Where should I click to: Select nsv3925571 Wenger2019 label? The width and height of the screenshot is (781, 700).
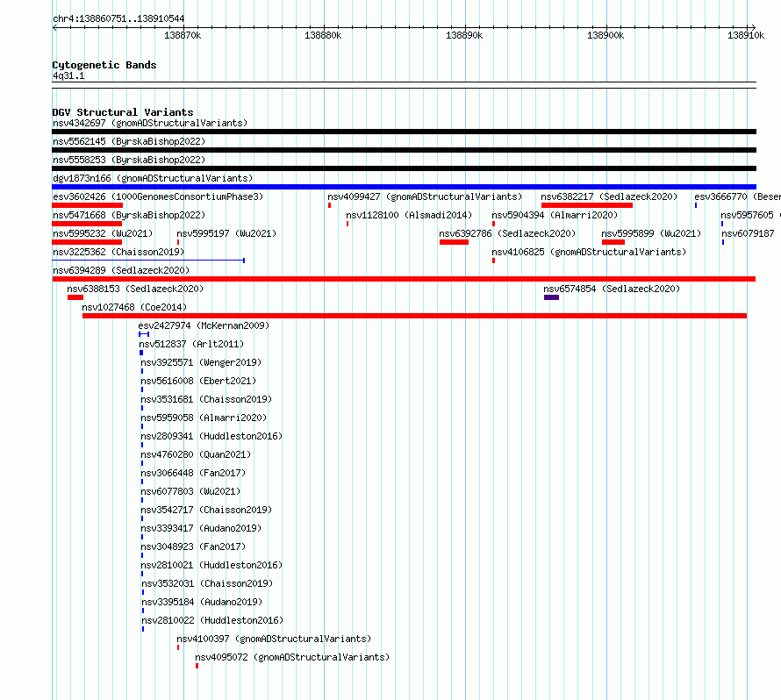pyautogui.click(x=201, y=362)
